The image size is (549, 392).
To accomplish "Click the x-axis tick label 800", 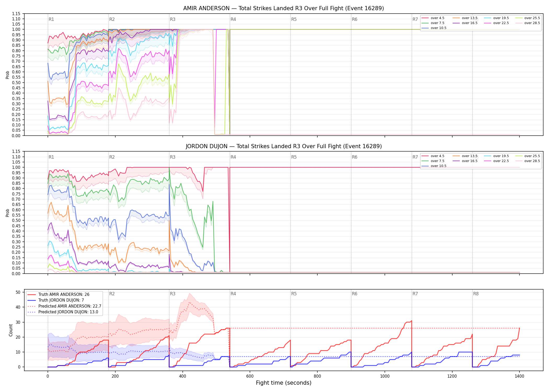I will (x=317, y=376).
